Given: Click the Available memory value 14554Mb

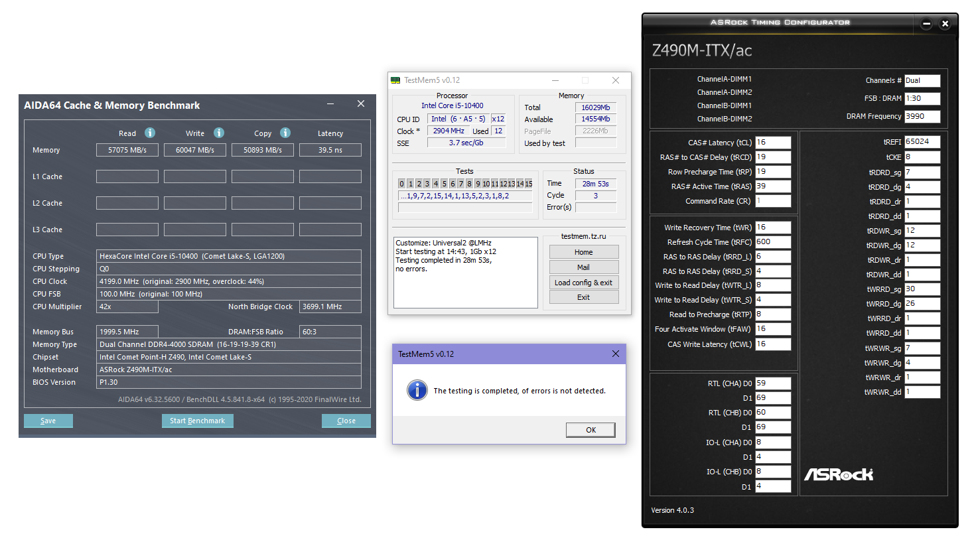Looking at the screenshot, I should (596, 119).
